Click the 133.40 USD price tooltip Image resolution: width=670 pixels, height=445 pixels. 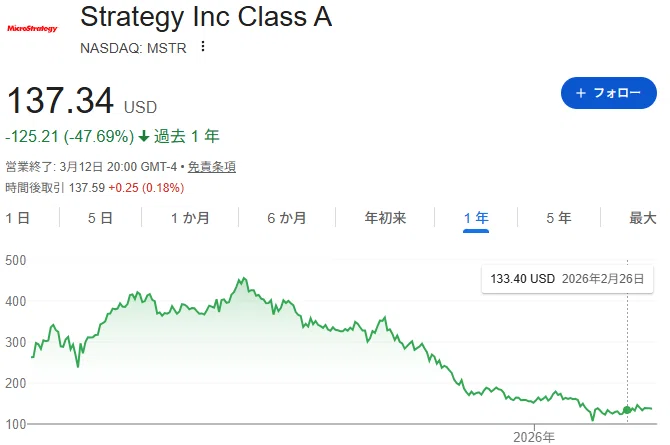[x=567, y=279]
